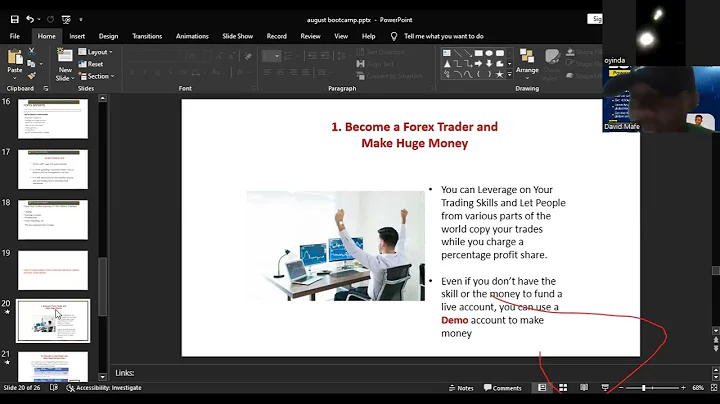Select the Down Arrow shape
720x404 pixels.
click(489, 63)
